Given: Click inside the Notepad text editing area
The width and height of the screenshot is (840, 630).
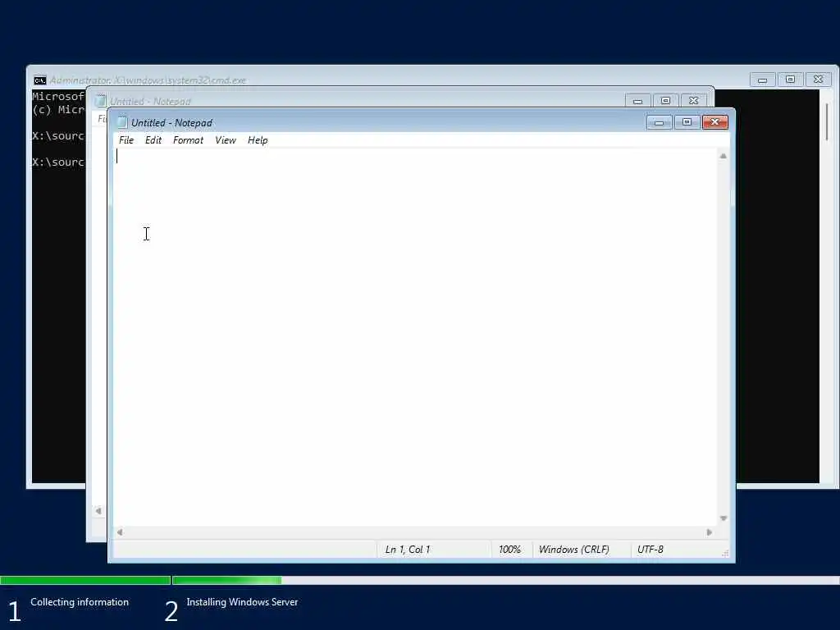Looking at the screenshot, I should [x=416, y=337].
